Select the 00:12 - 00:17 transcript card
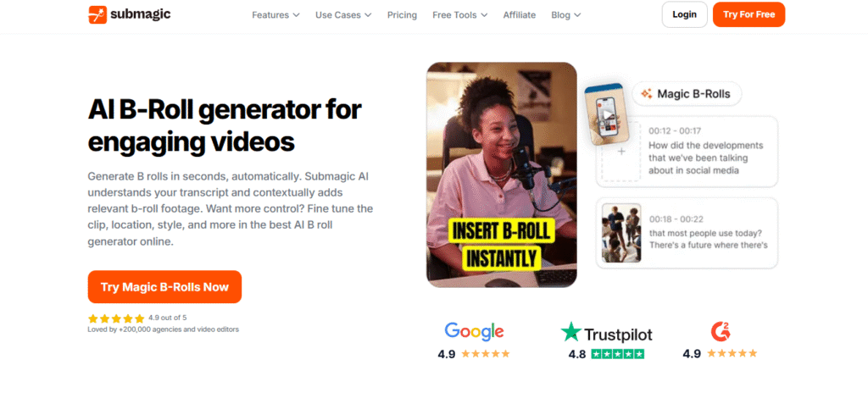Image resolution: width=868 pixels, height=404 pixels. point(687,151)
